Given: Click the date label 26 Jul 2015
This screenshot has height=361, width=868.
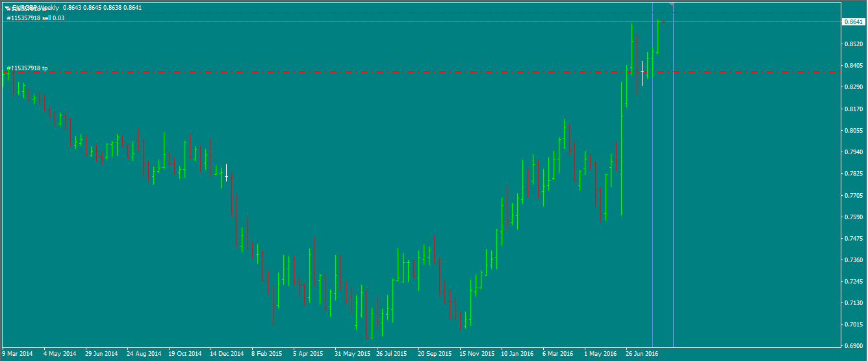Looking at the screenshot, I should 392,354.
